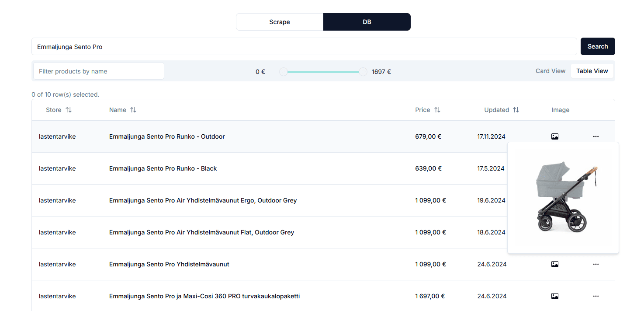The image size is (644, 311).
Task: Show image for Sento Pro Runko - Outdoor
Action: tap(555, 136)
